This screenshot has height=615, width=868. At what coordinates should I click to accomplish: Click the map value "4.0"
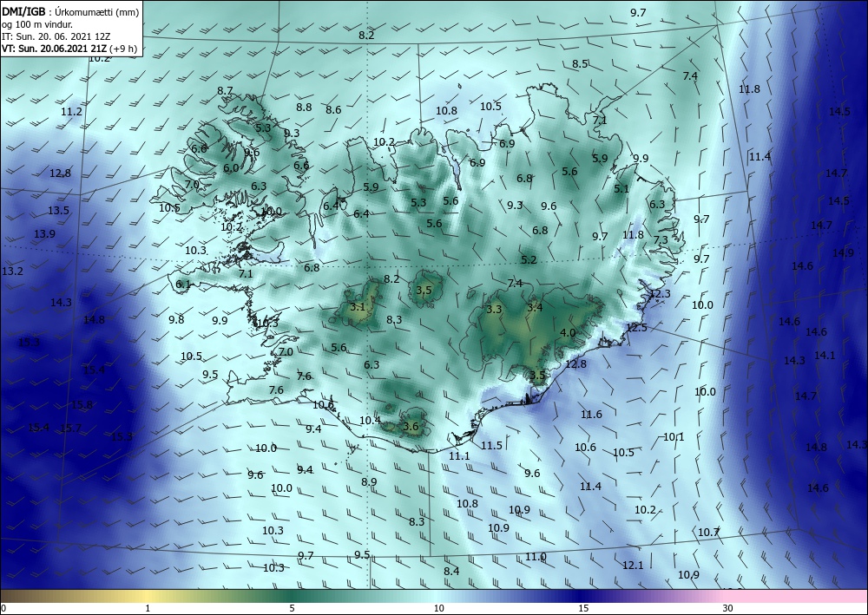(x=568, y=333)
